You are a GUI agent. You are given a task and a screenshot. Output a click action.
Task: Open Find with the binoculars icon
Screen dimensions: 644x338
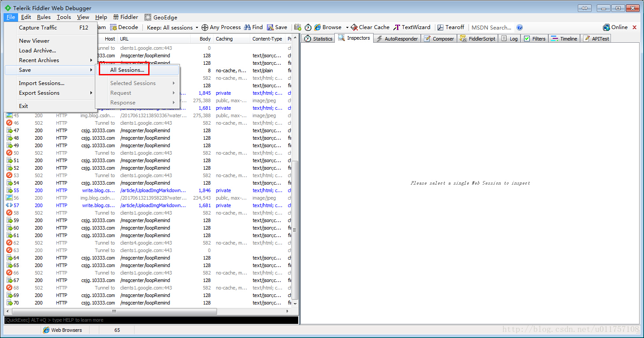pyautogui.click(x=247, y=27)
